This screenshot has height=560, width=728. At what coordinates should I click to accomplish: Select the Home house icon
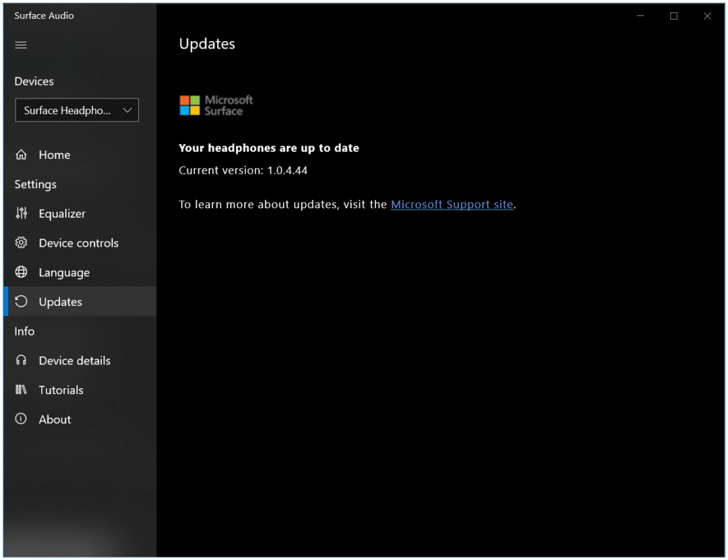22,154
